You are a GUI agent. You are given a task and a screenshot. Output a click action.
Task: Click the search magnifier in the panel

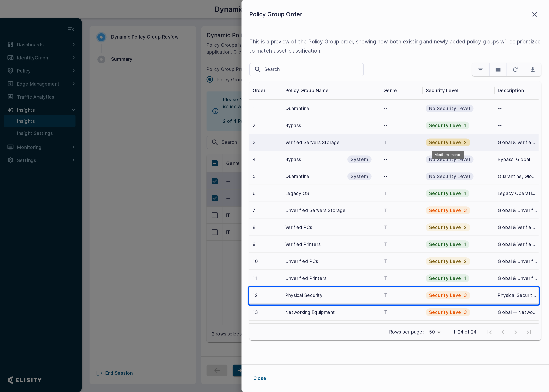pos(258,70)
